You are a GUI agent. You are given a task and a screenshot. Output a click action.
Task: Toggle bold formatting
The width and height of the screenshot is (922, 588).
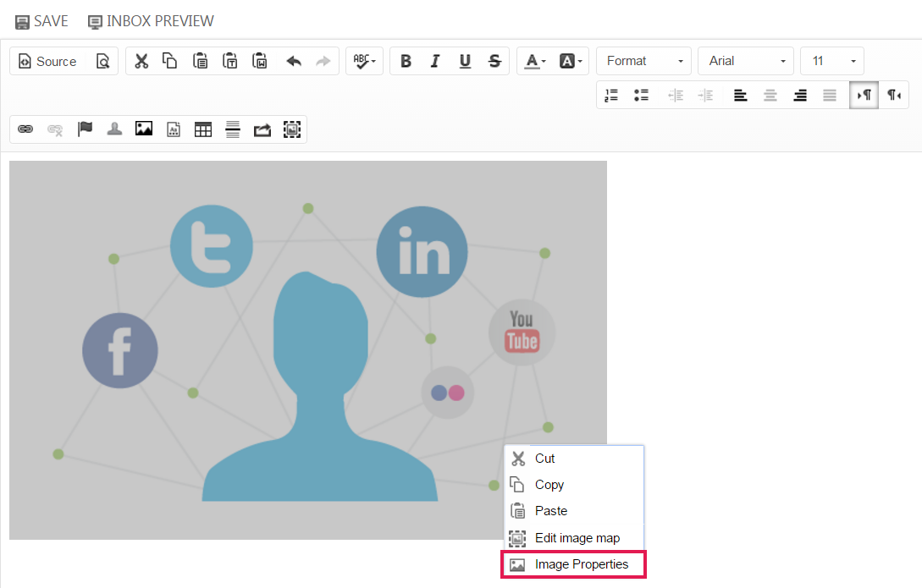pyautogui.click(x=406, y=61)
